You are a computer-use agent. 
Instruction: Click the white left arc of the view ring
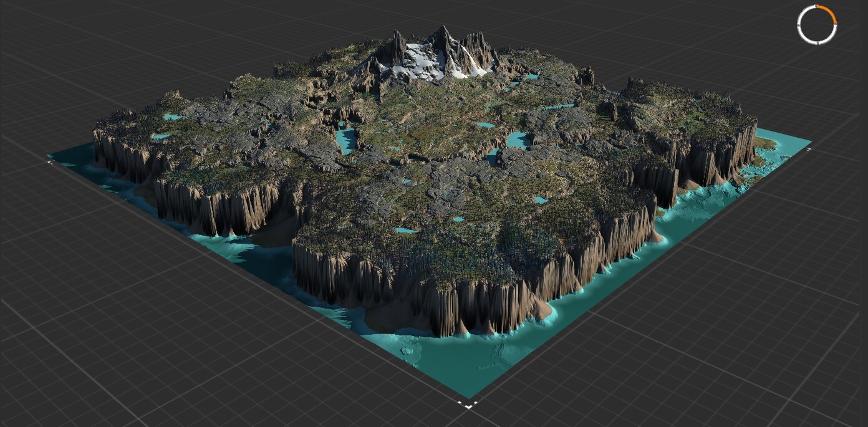[799, 25]
